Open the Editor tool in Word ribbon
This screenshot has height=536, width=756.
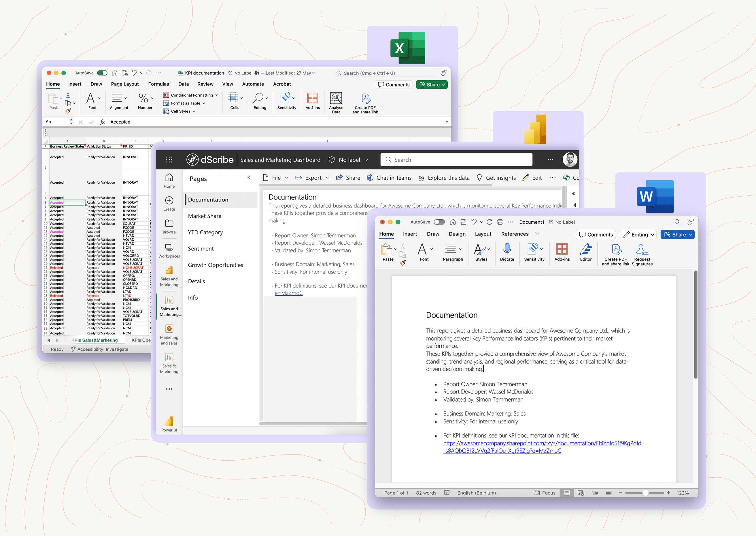click(585, 249)
